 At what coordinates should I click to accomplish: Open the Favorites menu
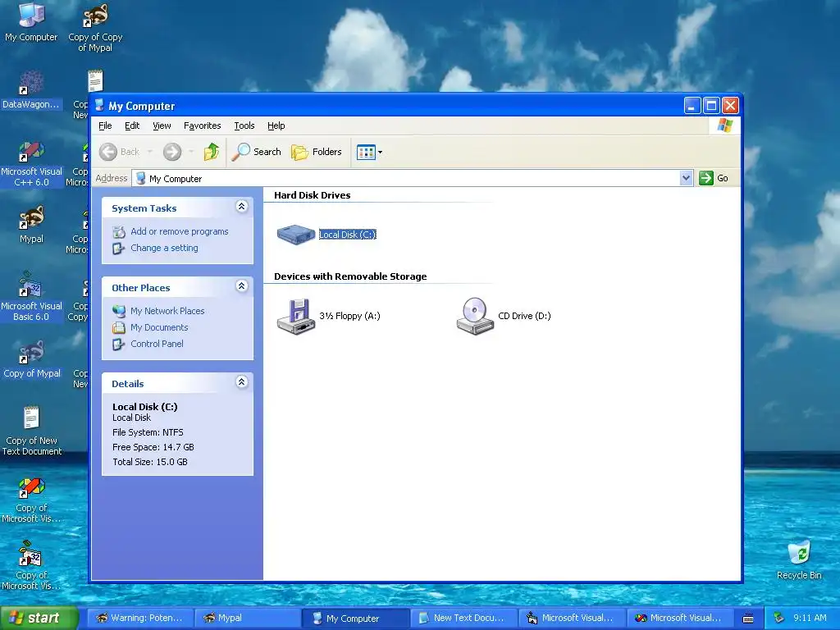202,126
